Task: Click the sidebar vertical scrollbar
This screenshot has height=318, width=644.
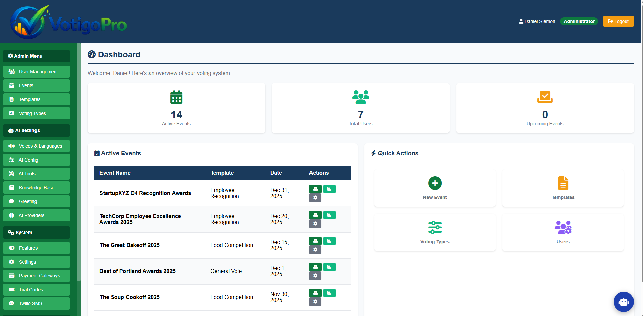Action: [x=78, y=162]
